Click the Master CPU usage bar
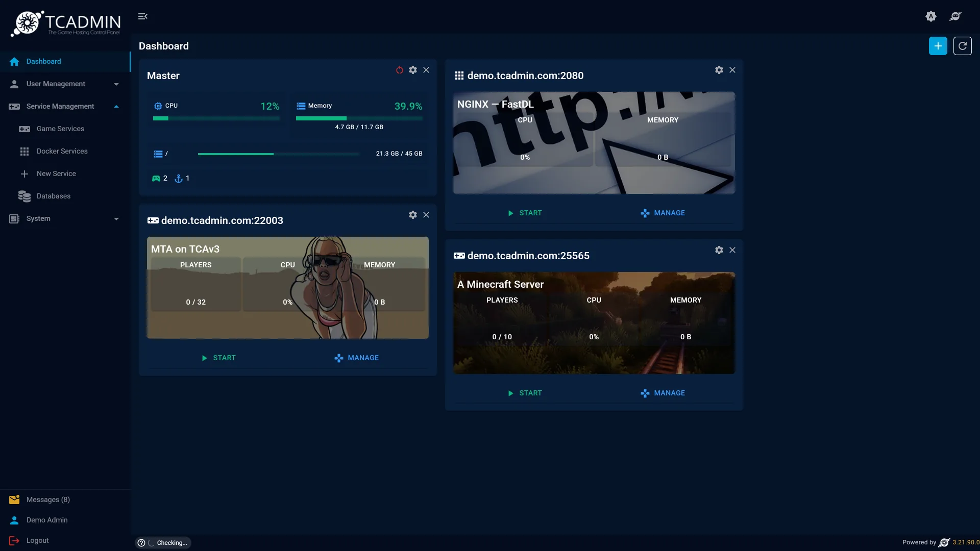The height and width of the screenshot is (551, 980). coord(216,118)
